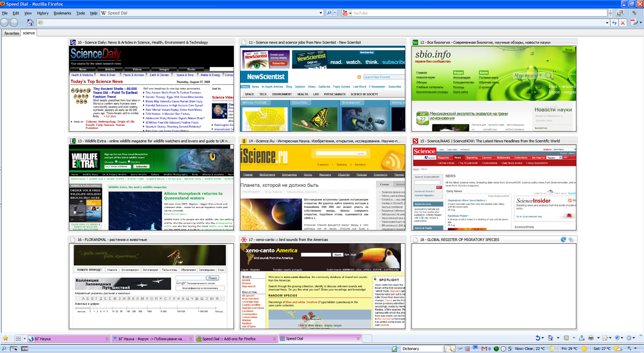The width and height of the screenshot is (644, 353).
Task: Open the History menu
Action: (42, 13)
